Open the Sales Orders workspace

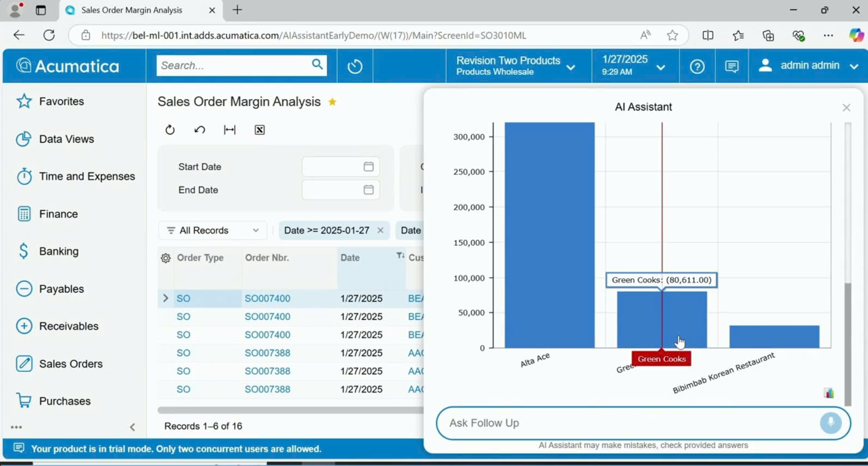tap(59, 364)
